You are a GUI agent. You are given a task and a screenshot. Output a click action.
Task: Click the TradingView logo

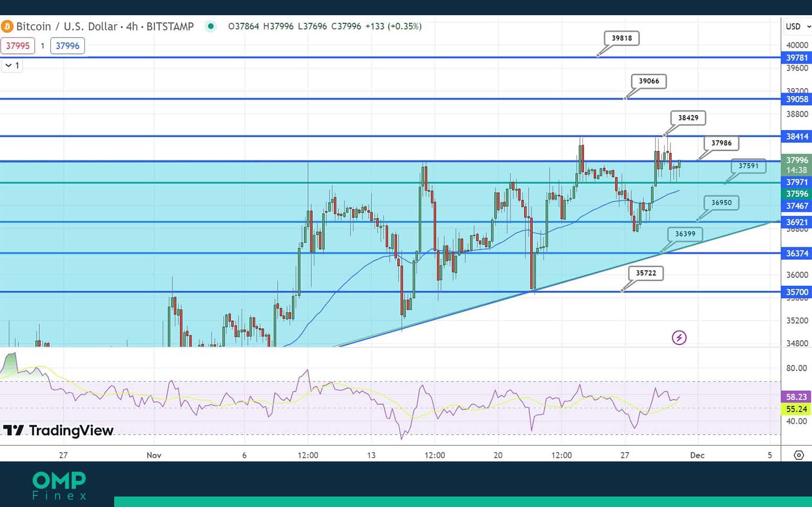point(58,431)
